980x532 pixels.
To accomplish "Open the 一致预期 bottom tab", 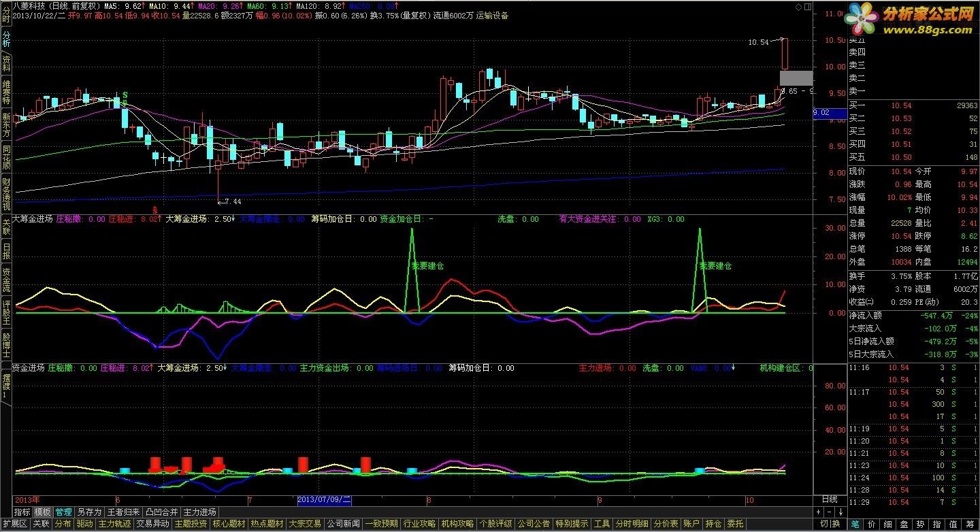I will tap(381, 524).
